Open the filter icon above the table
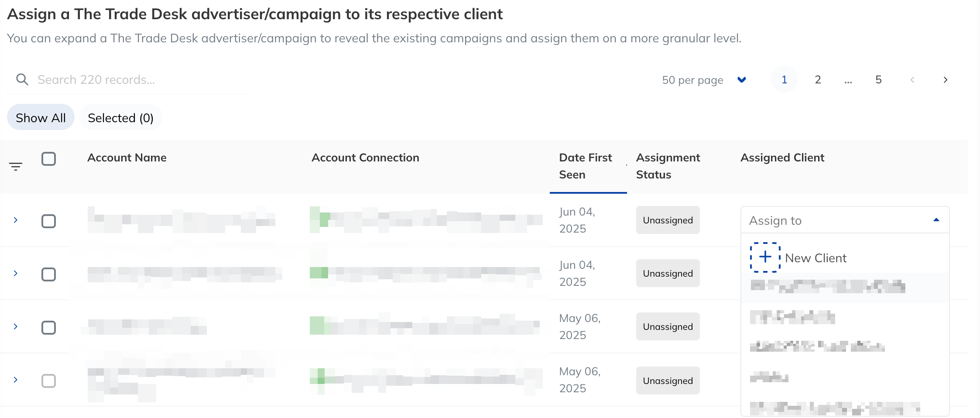This screenshot has height=418, width=980. [x=16, y=166]
